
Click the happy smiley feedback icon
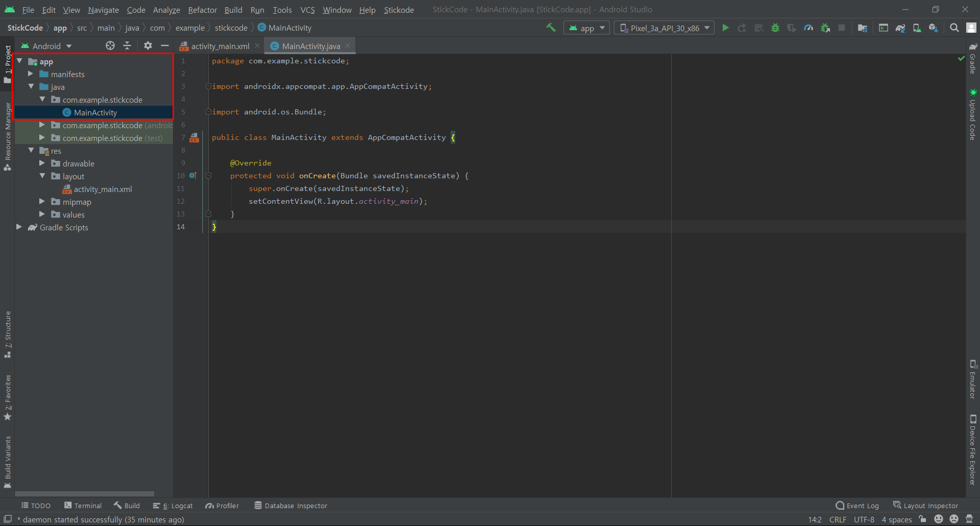click(938, 519)
